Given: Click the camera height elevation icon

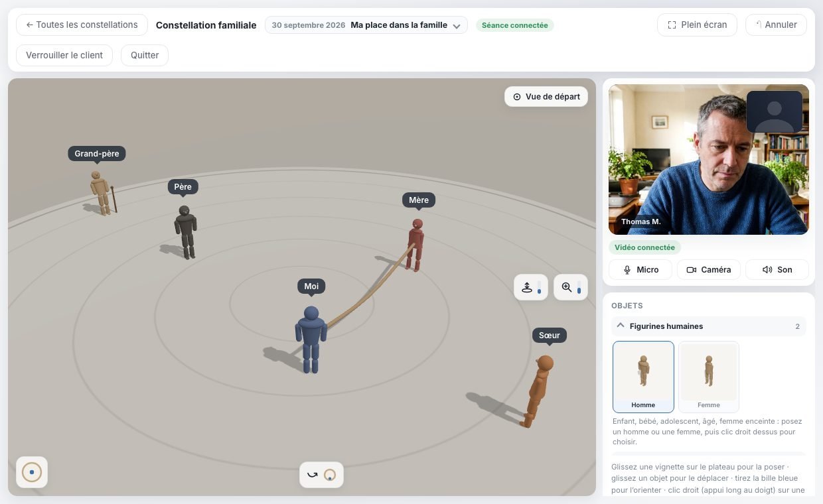Looking at the screenshot, I should (527, 287).
